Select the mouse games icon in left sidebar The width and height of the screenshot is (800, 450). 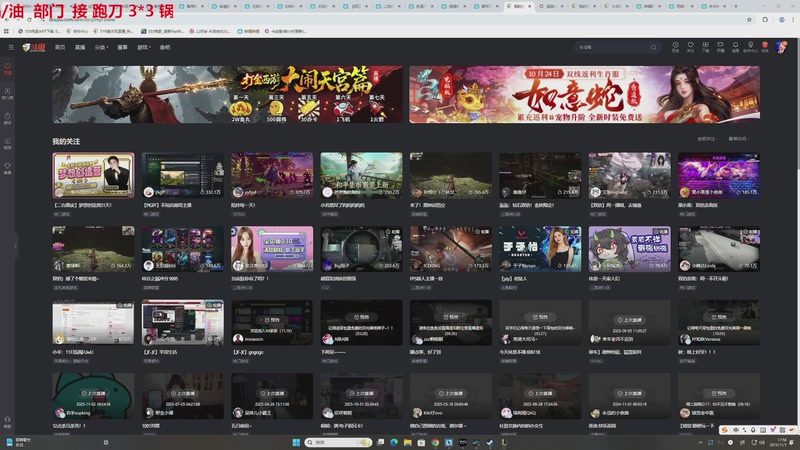tap(7, 118)
